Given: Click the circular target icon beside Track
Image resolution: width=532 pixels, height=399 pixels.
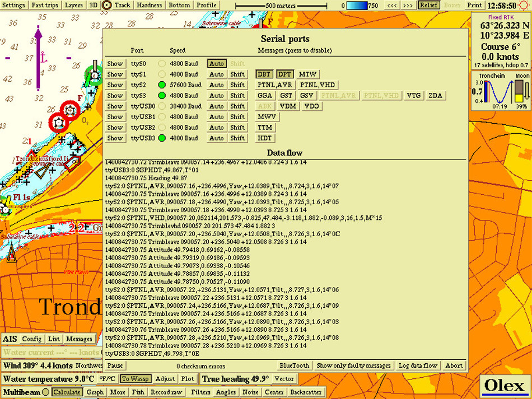Looking at the screenshot, I should point(106,5).
